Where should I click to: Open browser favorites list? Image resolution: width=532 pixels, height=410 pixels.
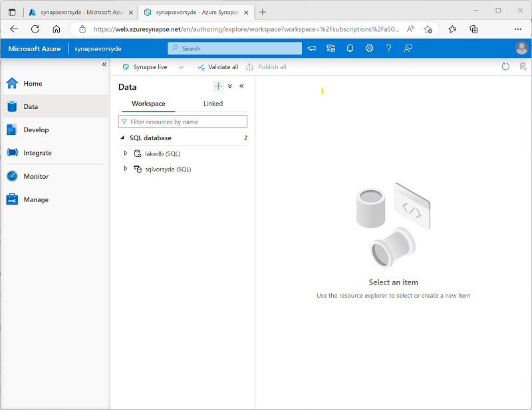[x=452, y=29]
